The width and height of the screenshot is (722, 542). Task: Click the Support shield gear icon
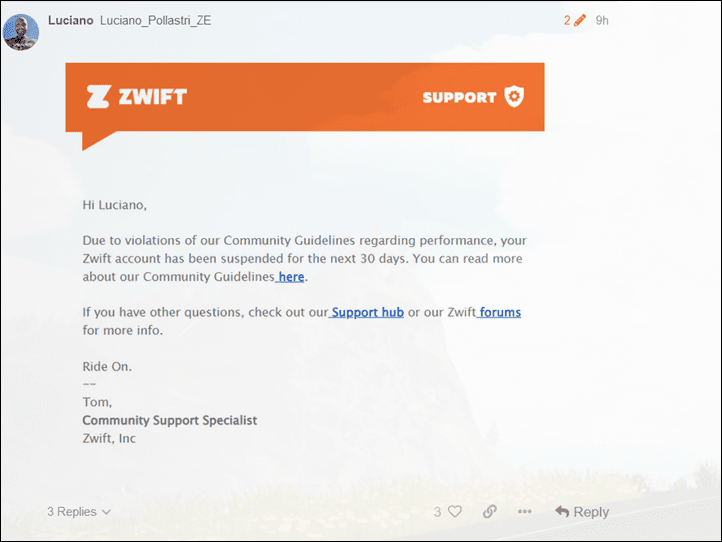click(514, 96)
